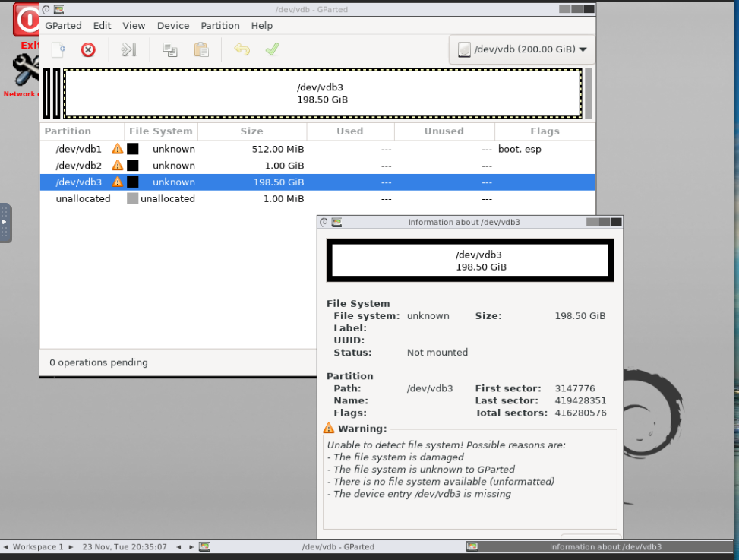Open the Device menu
Viewport: 739px width, 560px height.
(x=173, y=26)
